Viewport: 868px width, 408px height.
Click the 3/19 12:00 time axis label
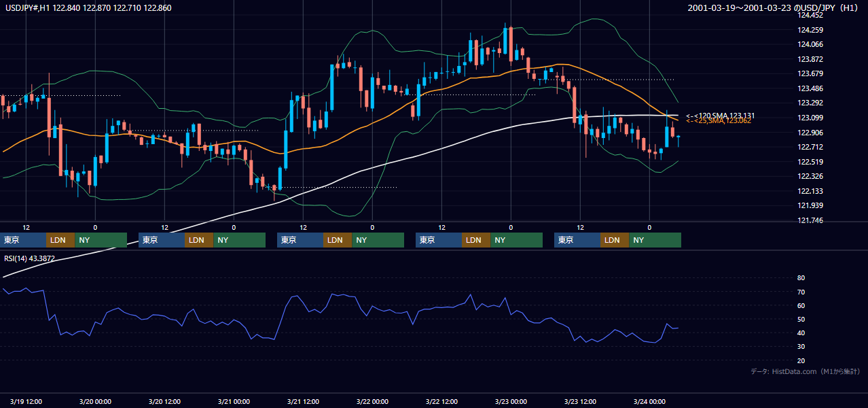point(26,402)
